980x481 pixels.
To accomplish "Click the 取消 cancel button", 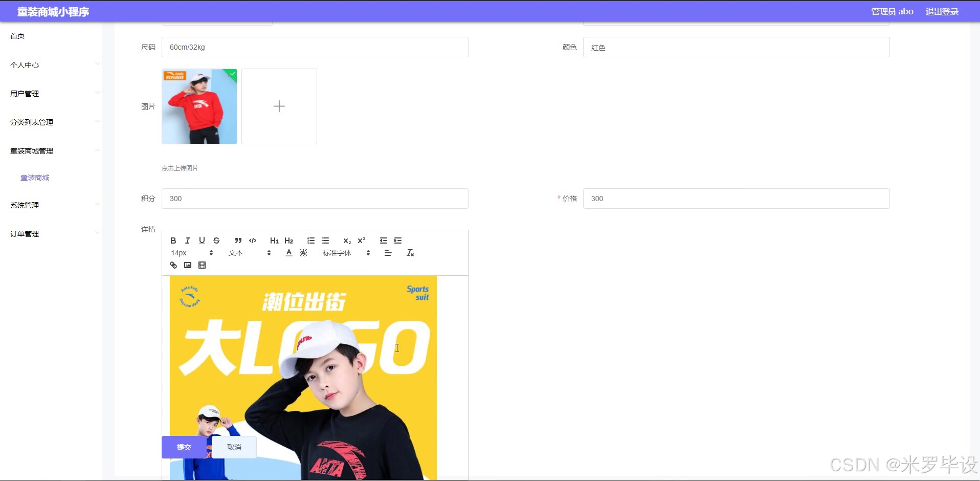I will click(x=234, y=447).
